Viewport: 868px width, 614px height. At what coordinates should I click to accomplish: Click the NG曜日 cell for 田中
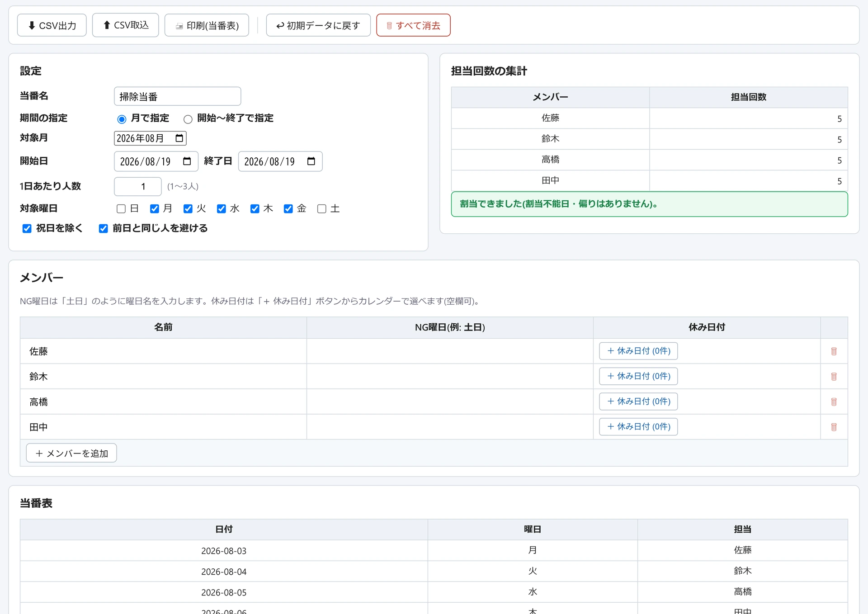(x=450, y=427)
